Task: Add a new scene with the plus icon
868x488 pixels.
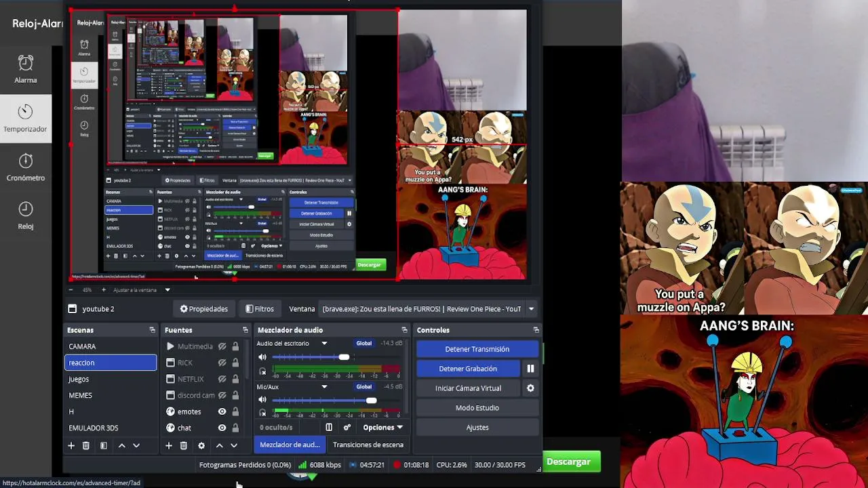Action: click(71, 445)
